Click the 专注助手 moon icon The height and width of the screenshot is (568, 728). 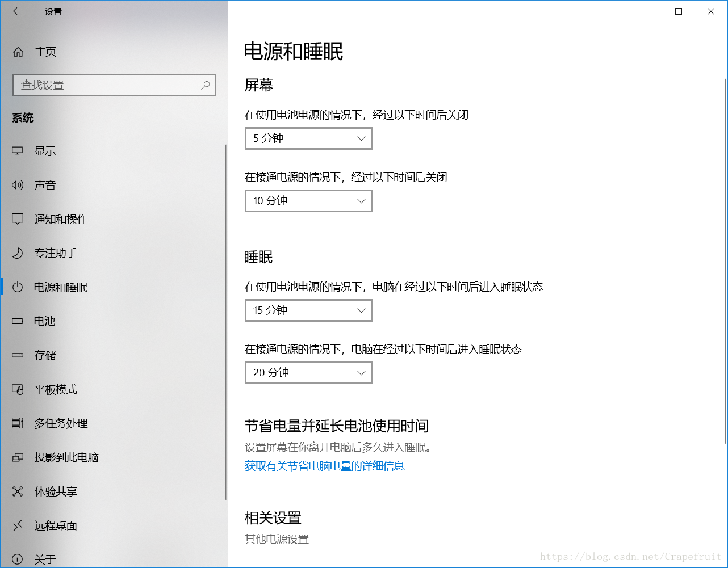pyautogui.click(x=18, y=253)
